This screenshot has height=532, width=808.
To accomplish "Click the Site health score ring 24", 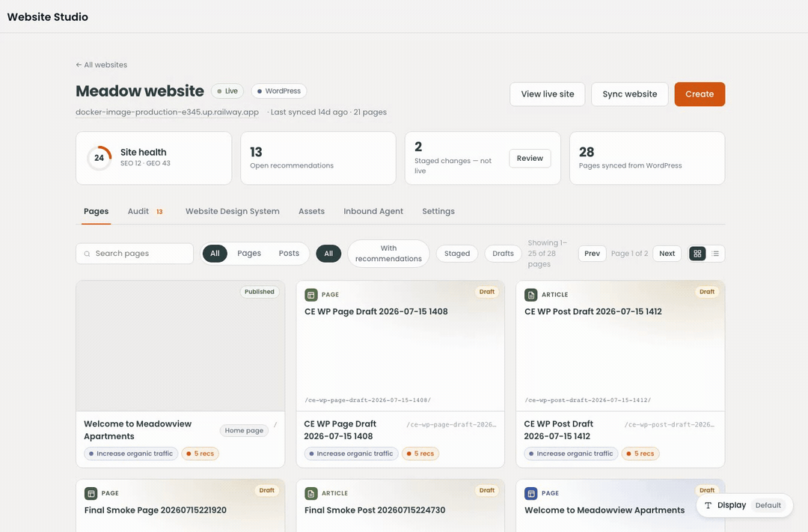I will coord(99,158).
